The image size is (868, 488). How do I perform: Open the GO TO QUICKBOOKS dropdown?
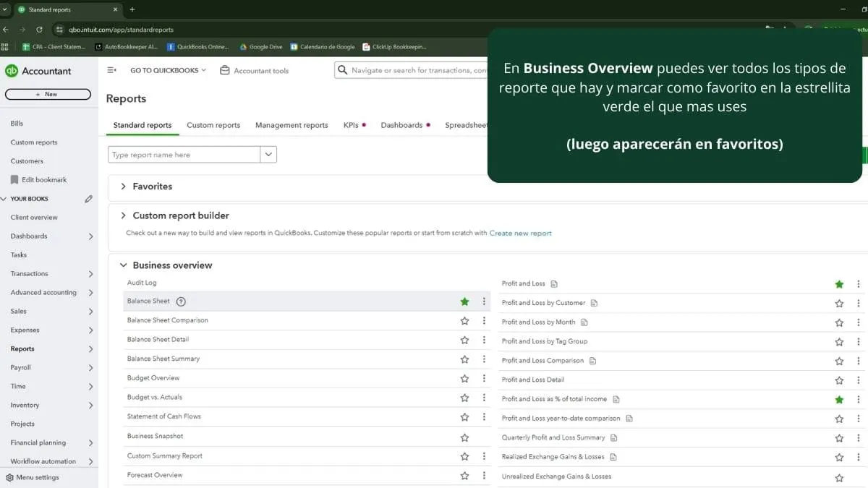[168, 70]
